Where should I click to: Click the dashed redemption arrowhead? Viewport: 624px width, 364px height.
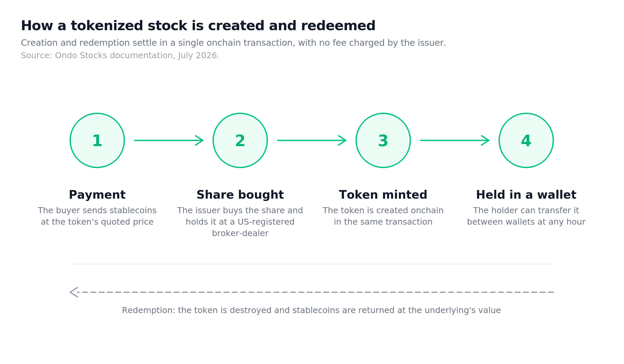[74, 292]
